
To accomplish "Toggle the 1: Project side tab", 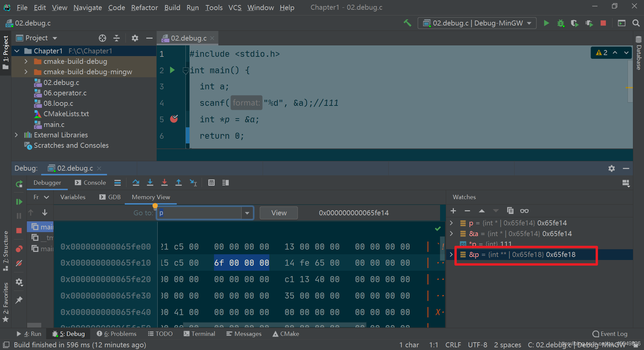I will [x=6, y=52].
